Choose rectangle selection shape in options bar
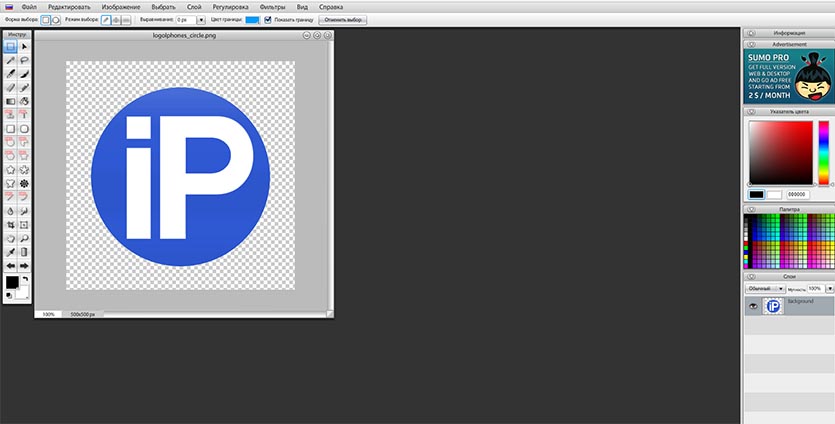Viewport: 835px width, 424px height. [x=46, y=20]
